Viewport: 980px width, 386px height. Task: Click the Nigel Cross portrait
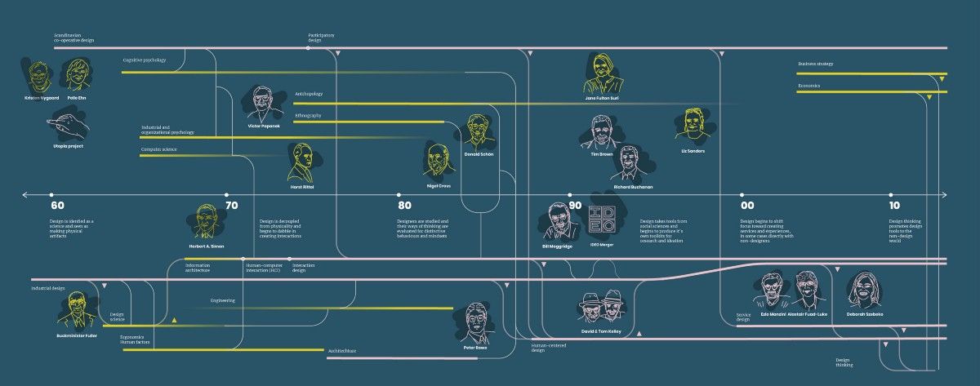point(439,161)
